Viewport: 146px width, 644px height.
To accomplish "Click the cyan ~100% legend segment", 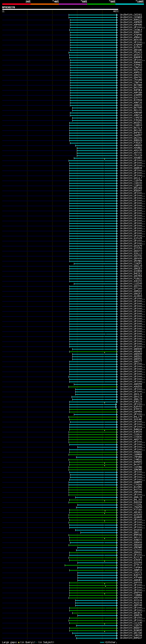I will click(130, 4).
